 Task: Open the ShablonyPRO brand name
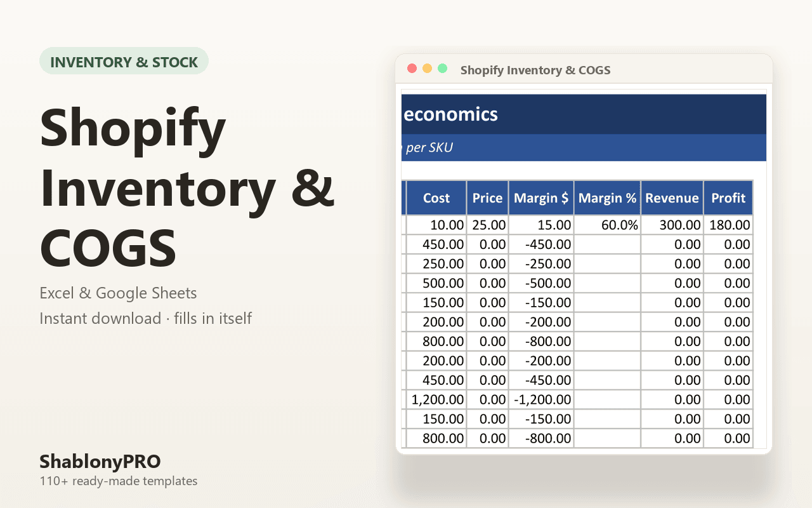100,460
